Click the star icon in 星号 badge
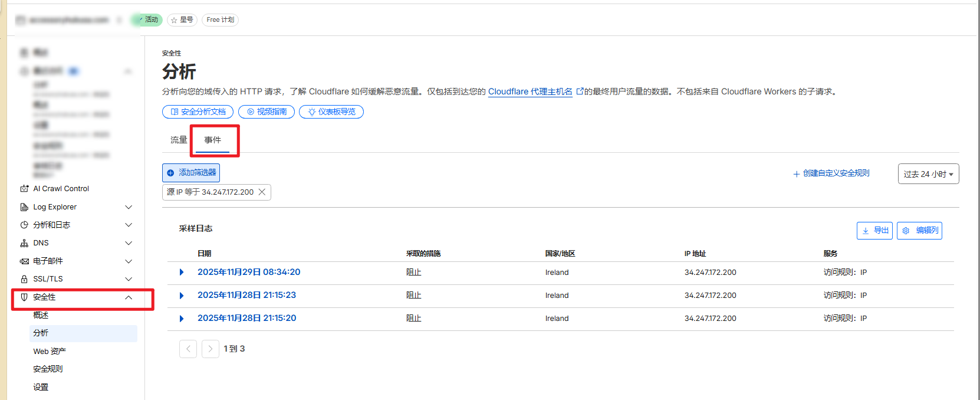 (174, 20)
